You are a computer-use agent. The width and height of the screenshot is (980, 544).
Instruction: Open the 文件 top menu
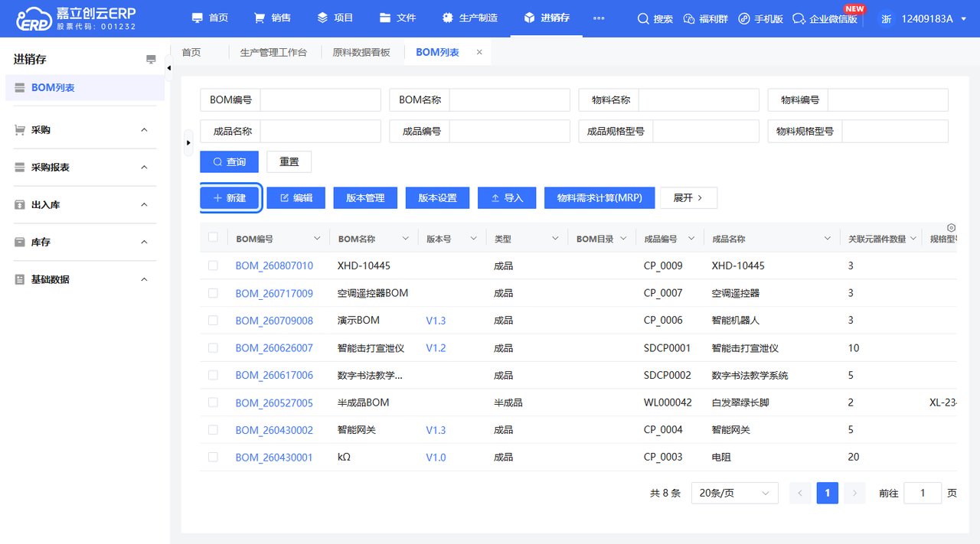point(397,18)
